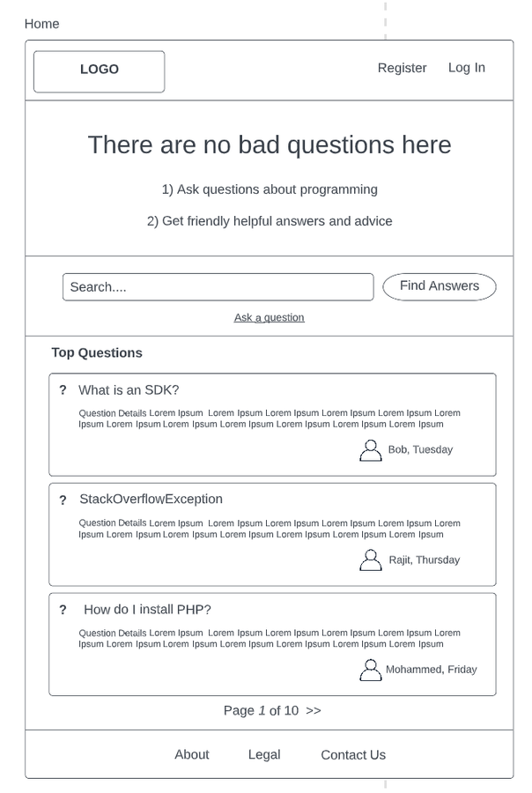Open the StackOverflowException question title
532x793 pixels.
[x=151, y=500]
